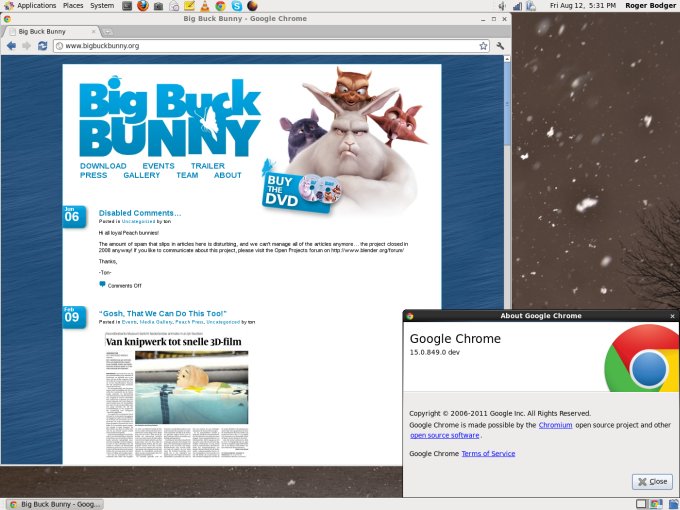Screen dimensions: 680x510
Task: Open the TEAM page link
Action: coord(187,175)
